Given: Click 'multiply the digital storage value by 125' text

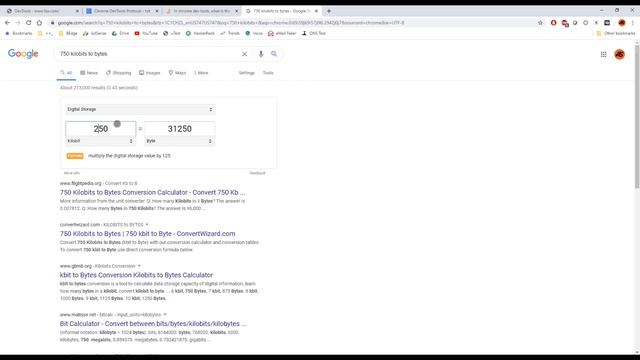Looking at the screenshot, I should pyautogui.click(x=129, y=156).
